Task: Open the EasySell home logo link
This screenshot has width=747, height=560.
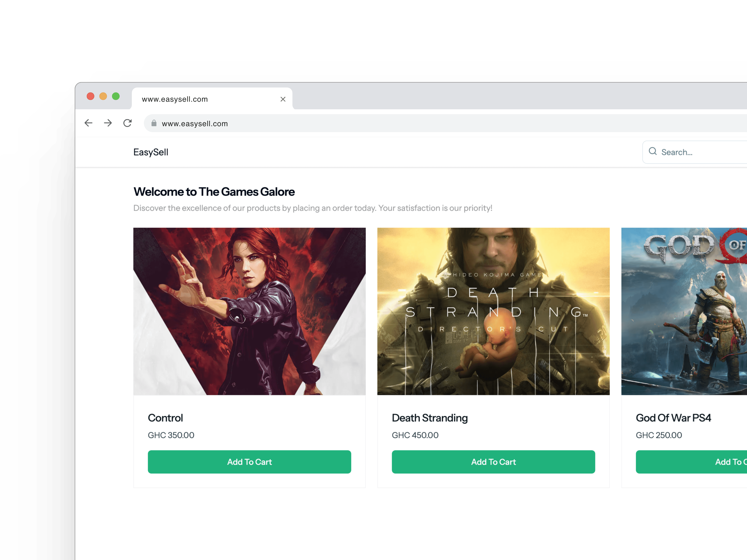Action: (x=151, y=152)
